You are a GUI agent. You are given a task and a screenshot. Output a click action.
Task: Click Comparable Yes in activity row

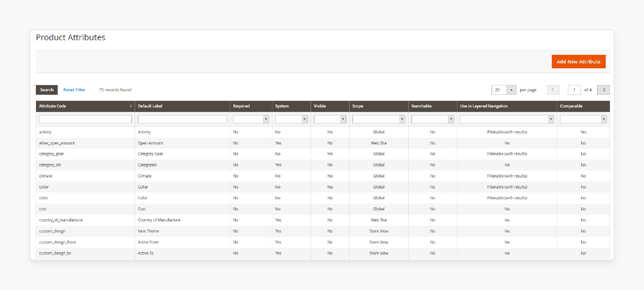[x=583, y=132]
